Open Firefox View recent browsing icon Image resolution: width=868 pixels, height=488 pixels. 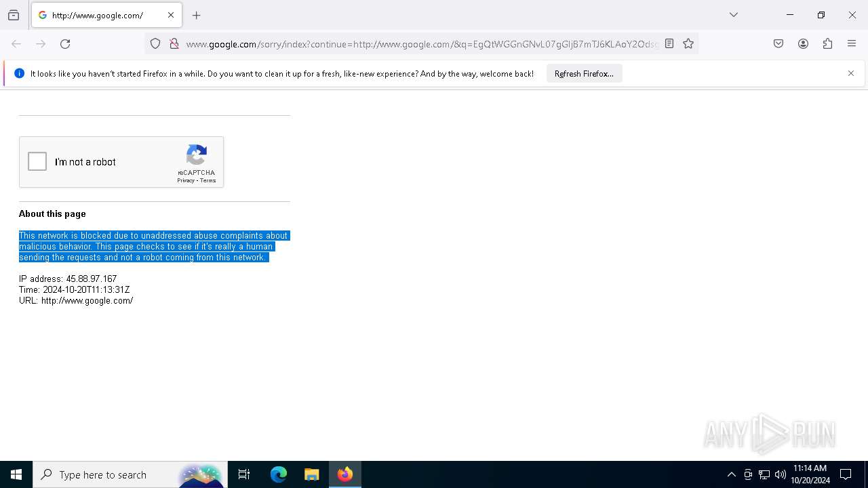(14, 15)
